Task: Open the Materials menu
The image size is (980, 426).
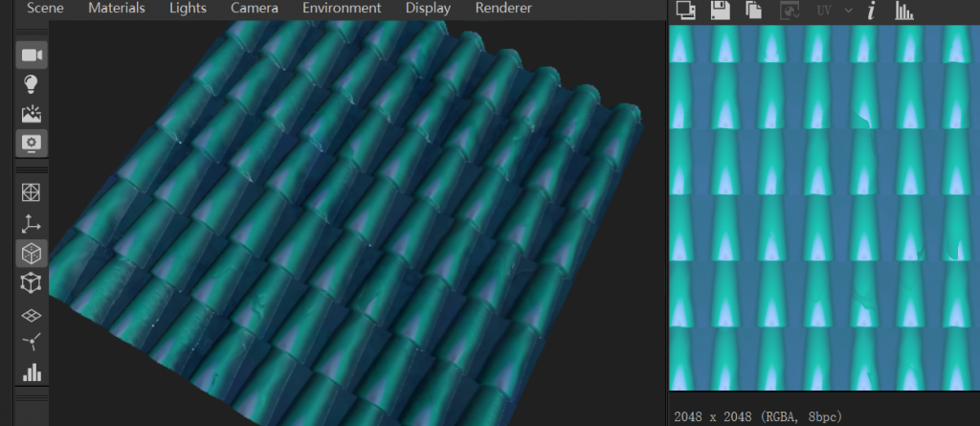Action: point(117,8)
